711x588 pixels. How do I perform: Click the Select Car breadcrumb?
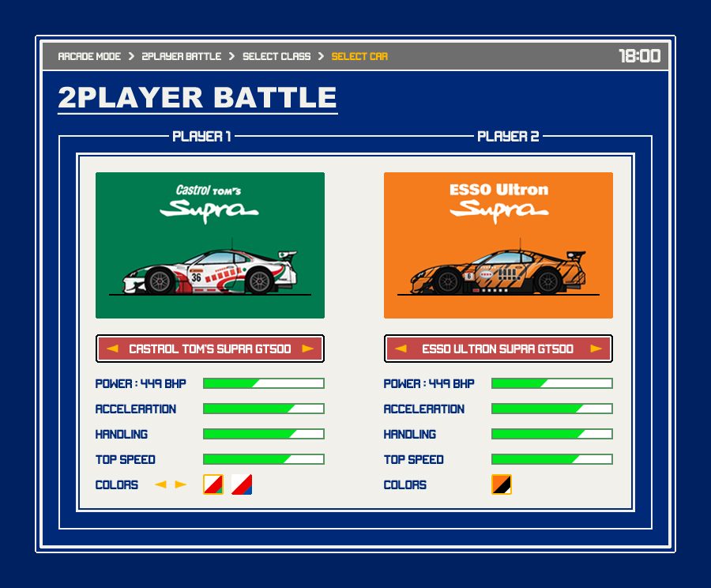click(359, 56)
